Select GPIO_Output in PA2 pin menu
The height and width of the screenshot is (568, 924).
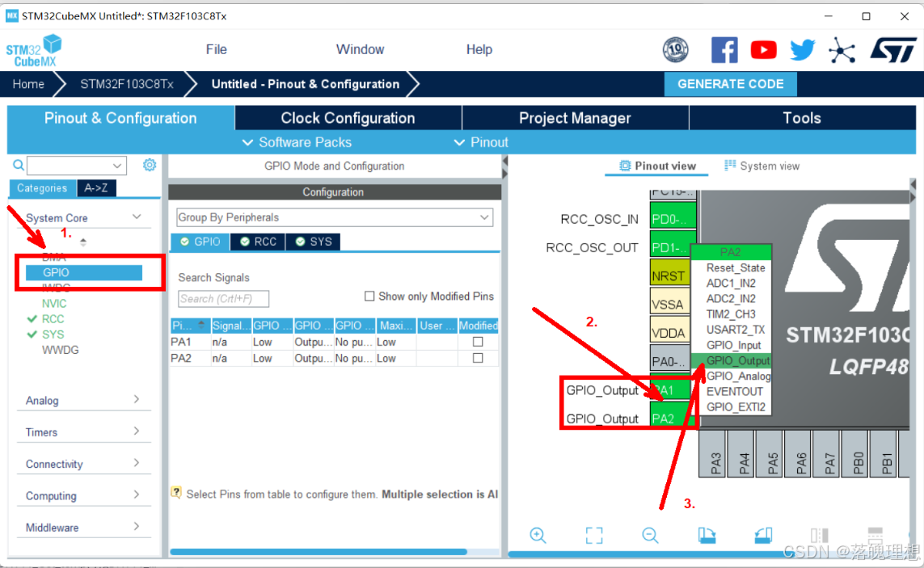coord(731,360)
